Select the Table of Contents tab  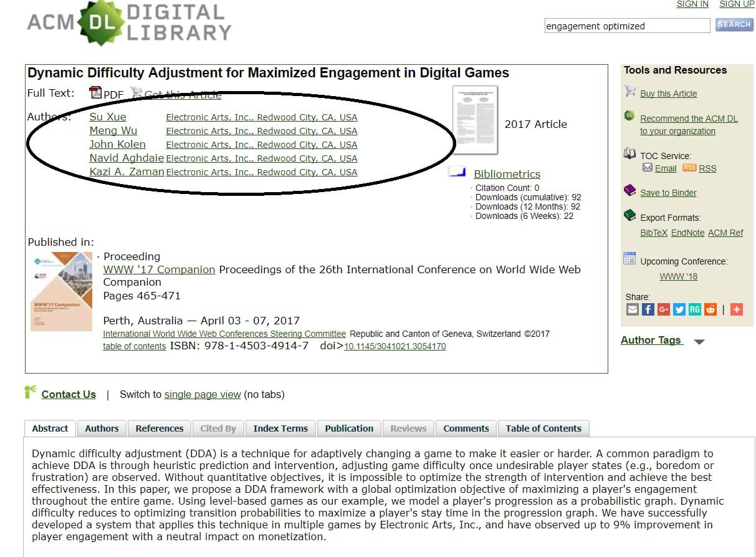(543, 429)
